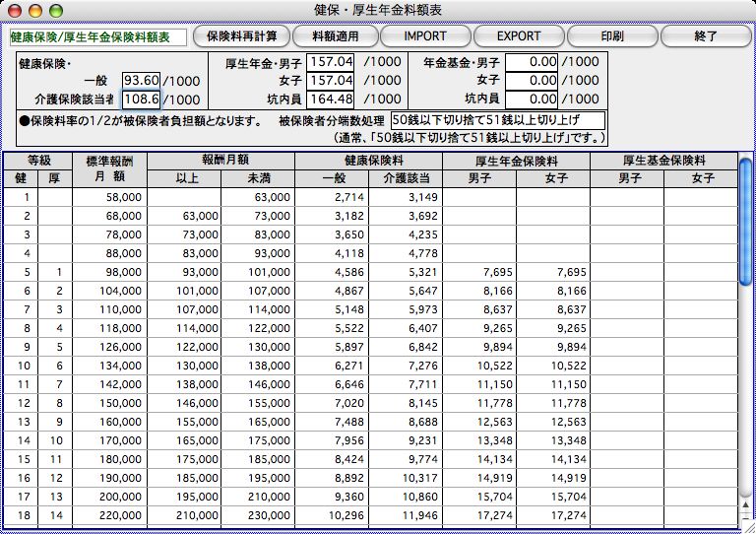Click the EXPORT button
Viewport: 756px width, 534px height.
pos(519,36)
